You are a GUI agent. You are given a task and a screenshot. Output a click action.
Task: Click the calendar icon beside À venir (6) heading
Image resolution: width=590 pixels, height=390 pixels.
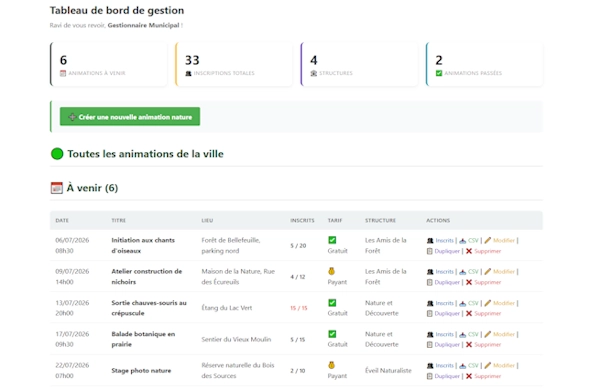pyautogui.click(x=56, y=188)
